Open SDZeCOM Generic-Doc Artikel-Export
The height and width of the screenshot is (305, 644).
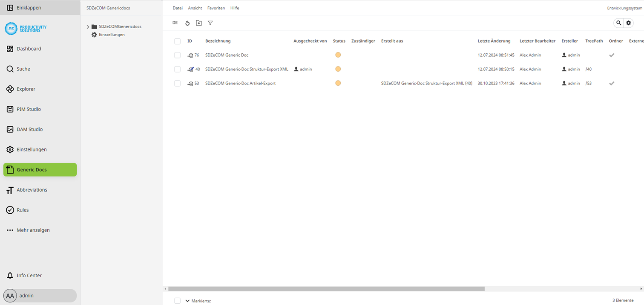tap(240, 83)
